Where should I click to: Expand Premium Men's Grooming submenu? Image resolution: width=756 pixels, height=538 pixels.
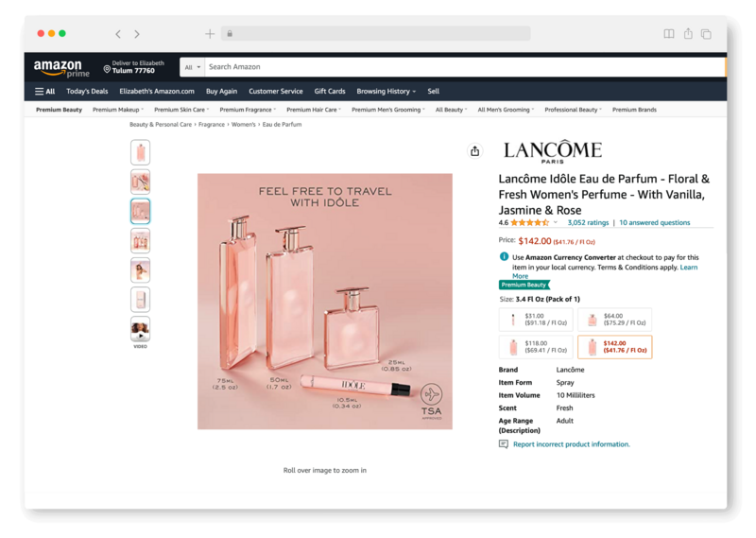[x=388, y=110]
